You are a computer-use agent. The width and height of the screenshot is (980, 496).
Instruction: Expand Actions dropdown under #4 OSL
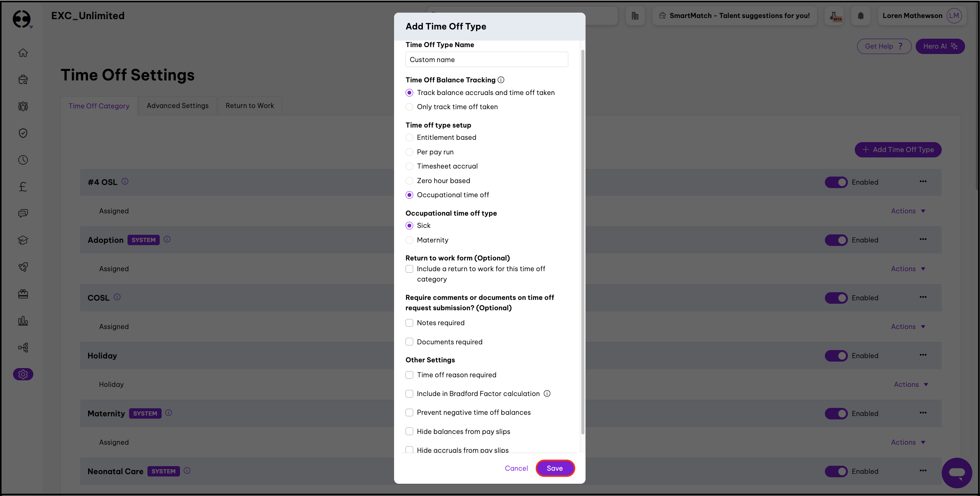(x=908, y=211)
